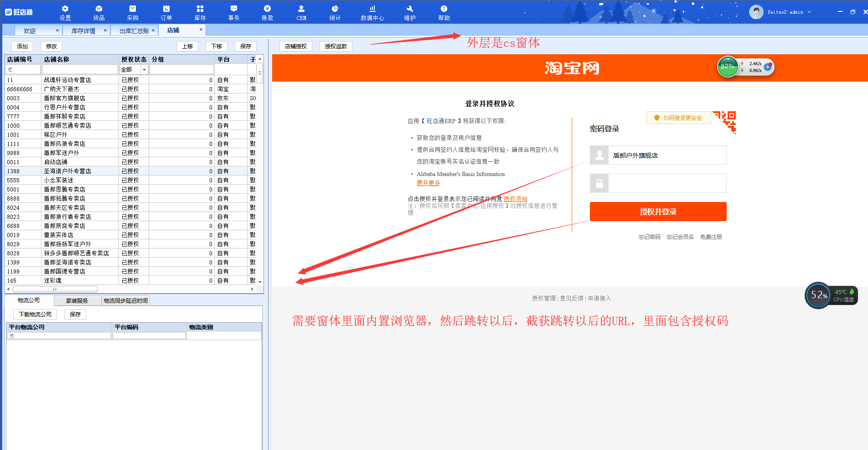Open the 授权管理 footer link
The width and height of the screenshot is (868, 450).
click(x=544, y=298)
